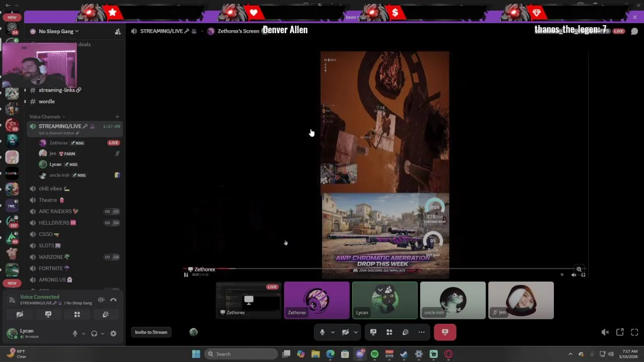The image size is (644, 362).
Task: Click the magnifier zoom icon on stream
Action: click(x=579, y=269)
